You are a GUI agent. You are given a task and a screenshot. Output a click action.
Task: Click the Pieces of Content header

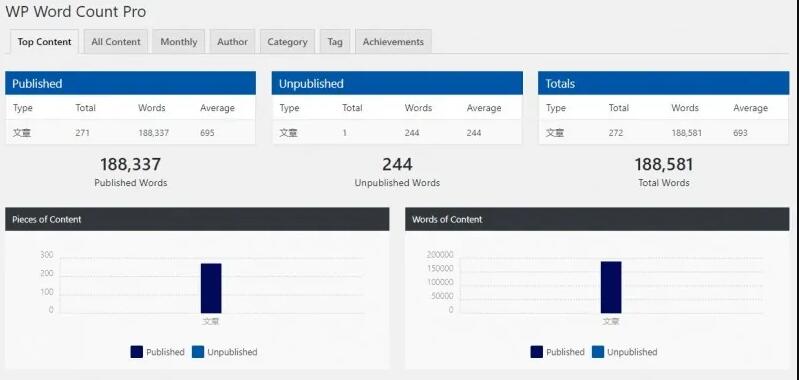[x=197, y=220]
